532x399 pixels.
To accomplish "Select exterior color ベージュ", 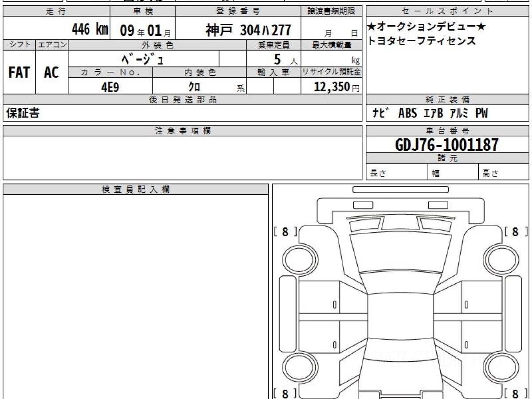I will point(143,59).
